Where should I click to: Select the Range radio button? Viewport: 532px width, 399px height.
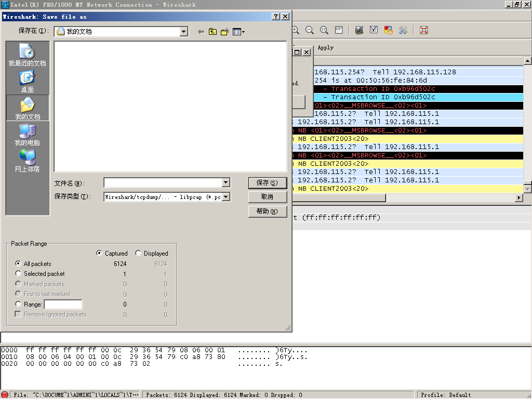(18, 304)
